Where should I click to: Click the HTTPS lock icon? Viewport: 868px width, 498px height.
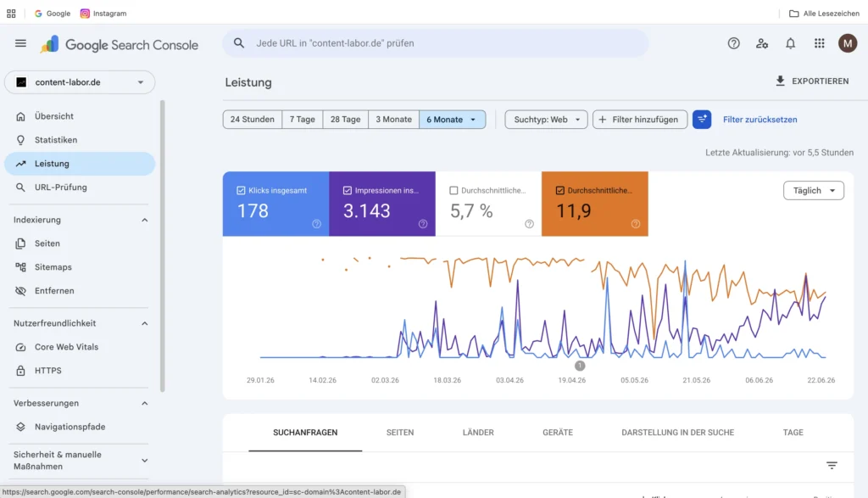[x=20, y=371]
